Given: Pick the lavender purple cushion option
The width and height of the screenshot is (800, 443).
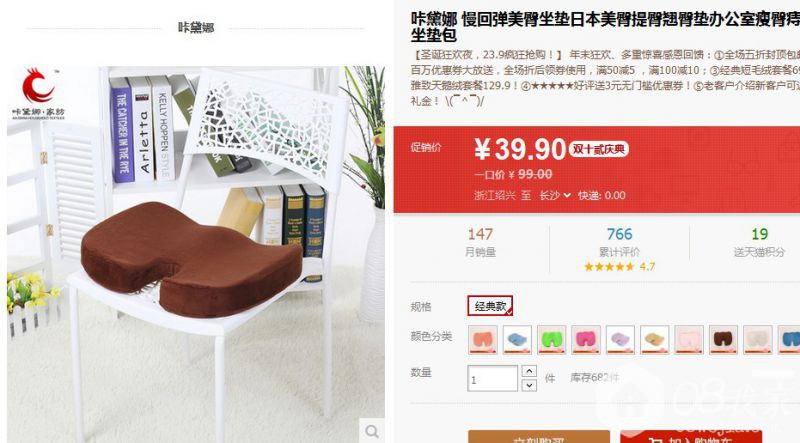Looking at the screenshot, I should click(620, 339).
